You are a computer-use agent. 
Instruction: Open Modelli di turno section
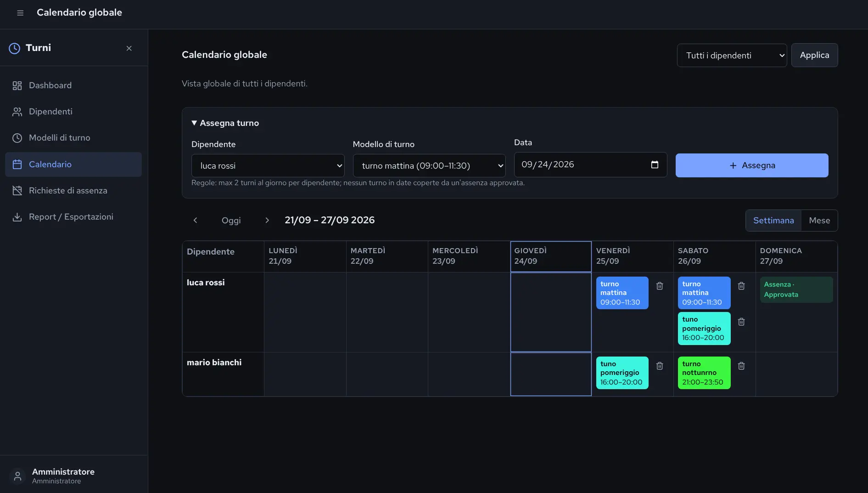[73, 138]
